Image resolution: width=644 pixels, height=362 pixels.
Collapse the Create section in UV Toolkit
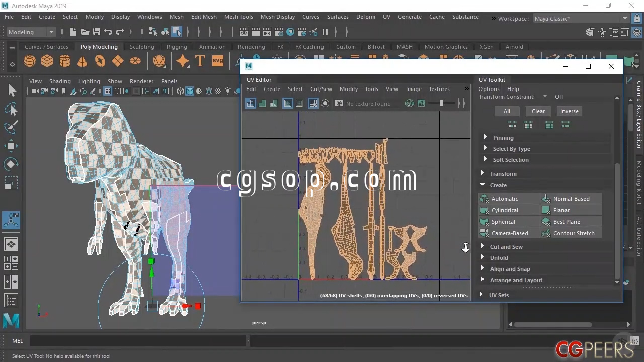click(498, 185)
